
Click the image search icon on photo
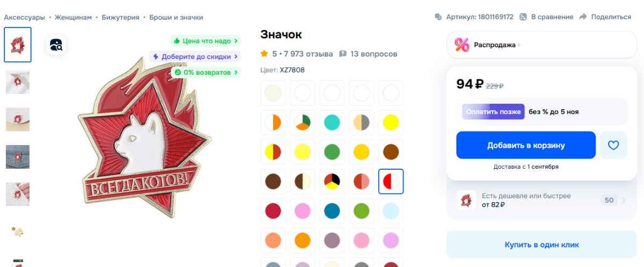56,45
